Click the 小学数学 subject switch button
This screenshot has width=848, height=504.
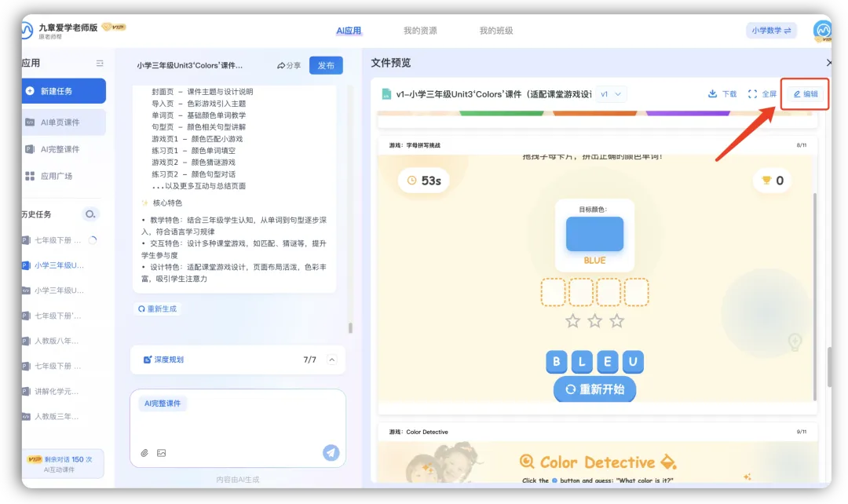coord(771,31)
